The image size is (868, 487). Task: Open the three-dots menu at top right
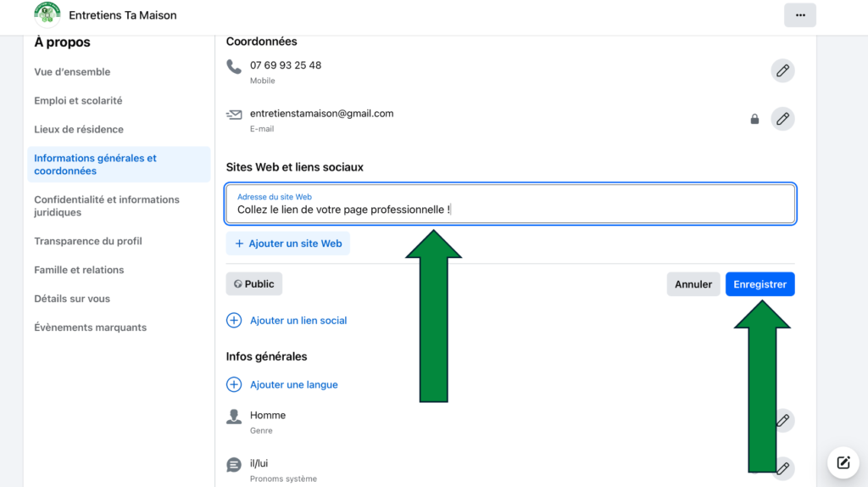[x=799, y=15]
